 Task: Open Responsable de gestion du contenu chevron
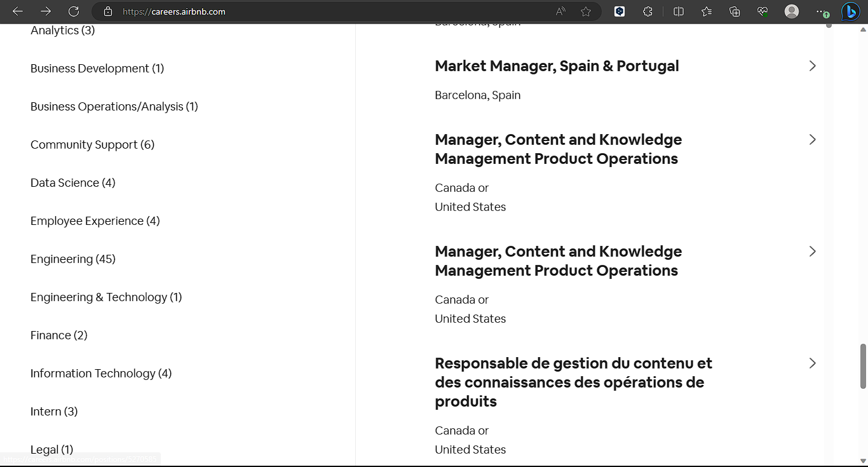click(x=812, y=363)
